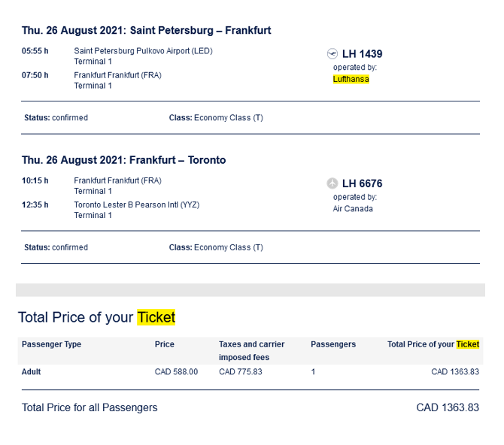Screen dimensions: 504x445
Task: Click the highlighted Ticket word in large heading
Action: point(156,317)
